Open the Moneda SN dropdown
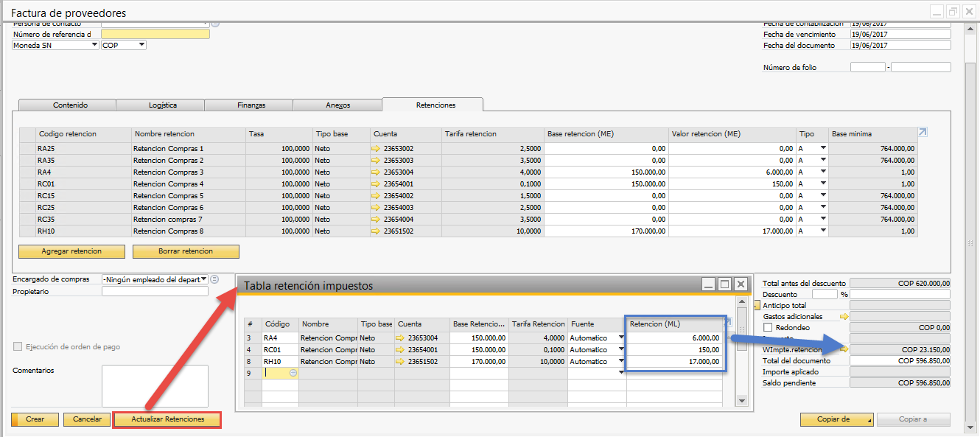The image size is (980, 437). click(94, 45)
